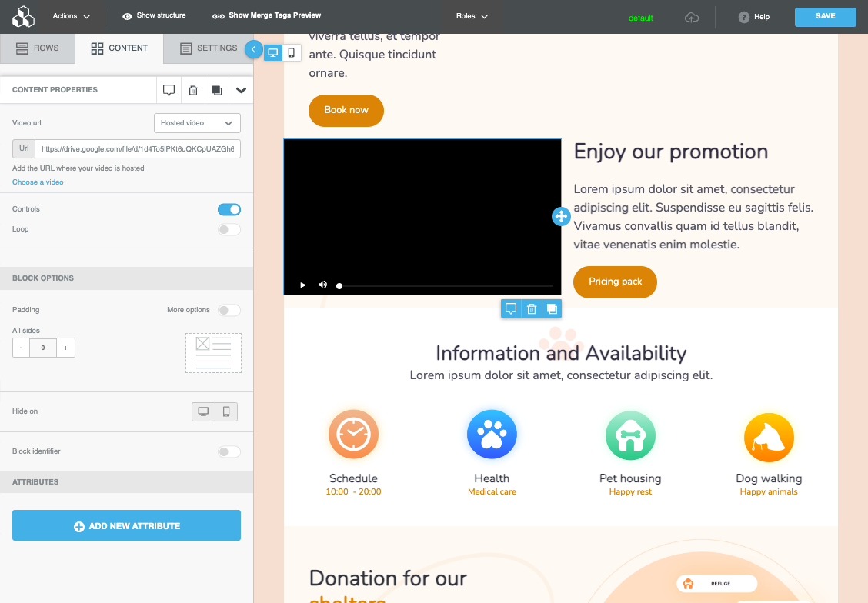This screenshot has height=603, width=868.
Task: Click the Save button
Action: pos(825,17)
